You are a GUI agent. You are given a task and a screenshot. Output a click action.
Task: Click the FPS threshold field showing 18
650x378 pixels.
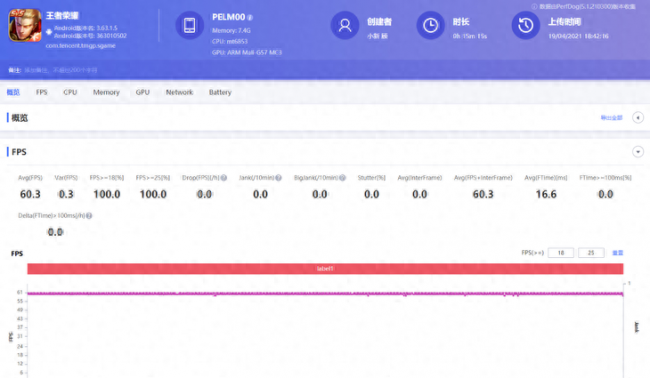(561, 253)
